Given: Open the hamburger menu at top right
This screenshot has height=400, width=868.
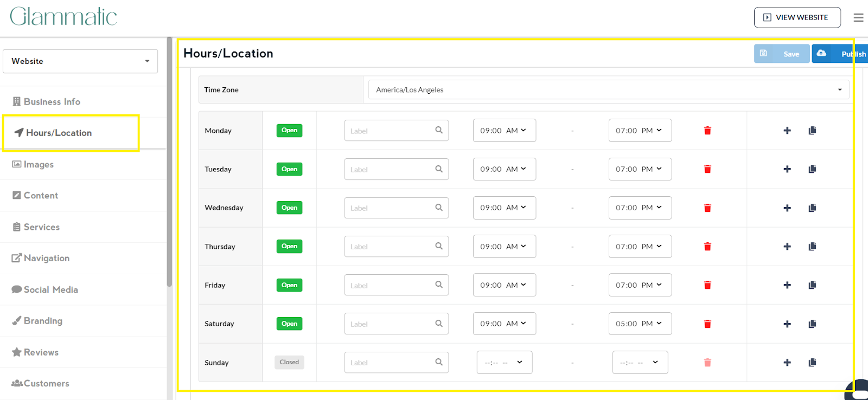Looking at the screenshot, I should [858, 17].
